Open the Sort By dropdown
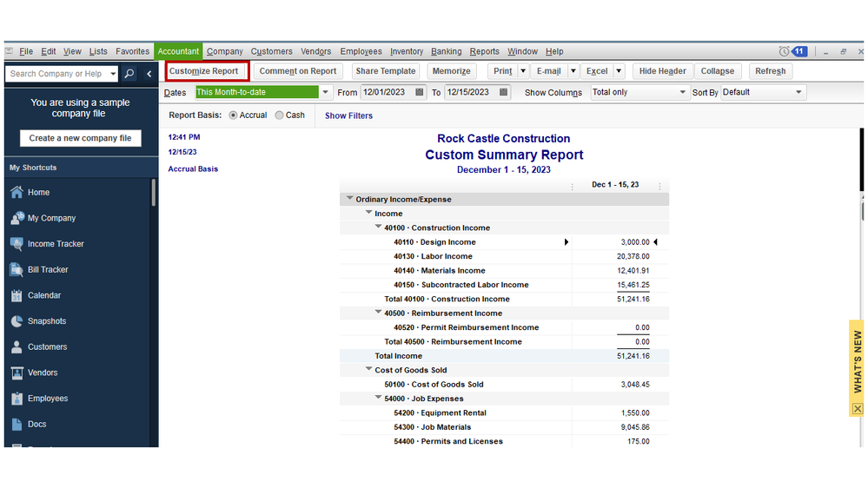The image size is (868, 488). click(798, 92)
